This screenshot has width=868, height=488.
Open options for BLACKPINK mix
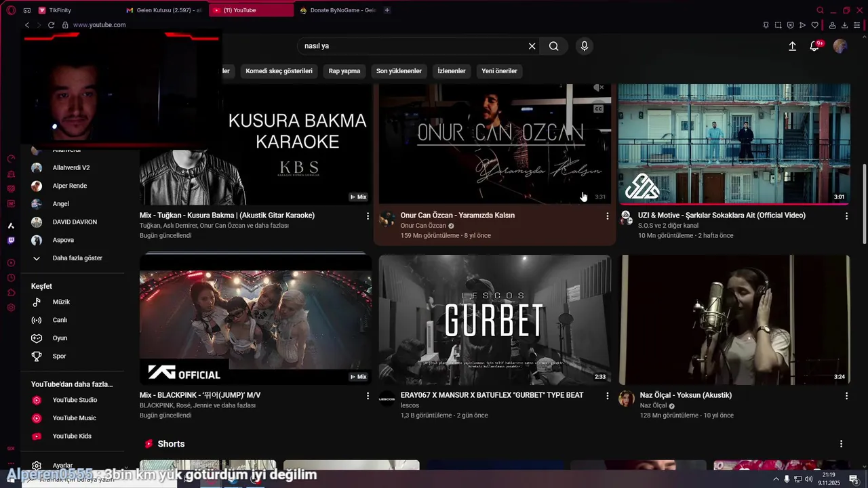click(x=368, y=396)
